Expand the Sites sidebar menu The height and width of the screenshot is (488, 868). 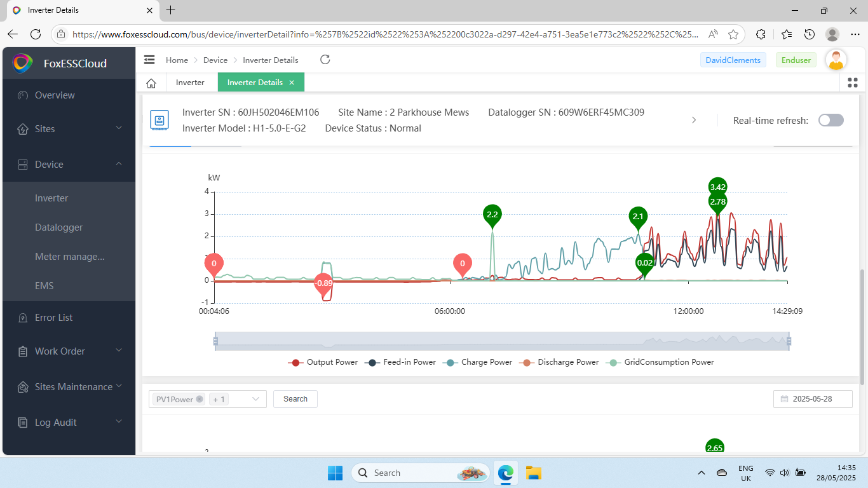click(x=70, y=129)
